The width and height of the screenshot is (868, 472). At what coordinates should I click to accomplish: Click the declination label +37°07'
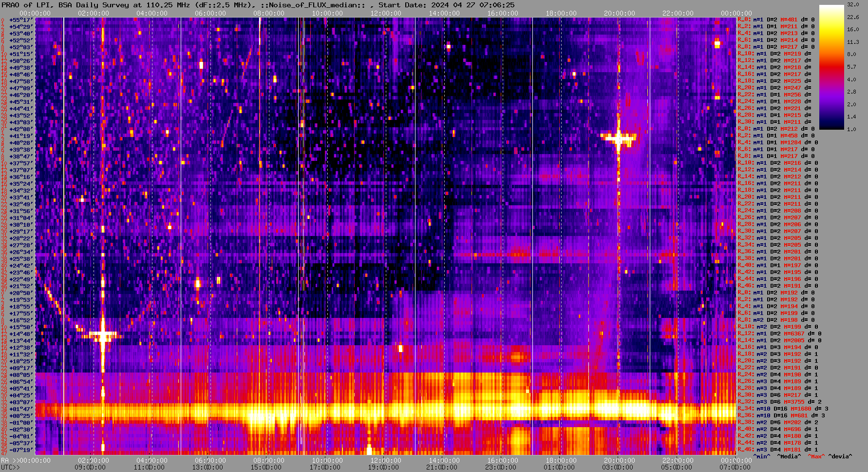(x=21, y=170)
